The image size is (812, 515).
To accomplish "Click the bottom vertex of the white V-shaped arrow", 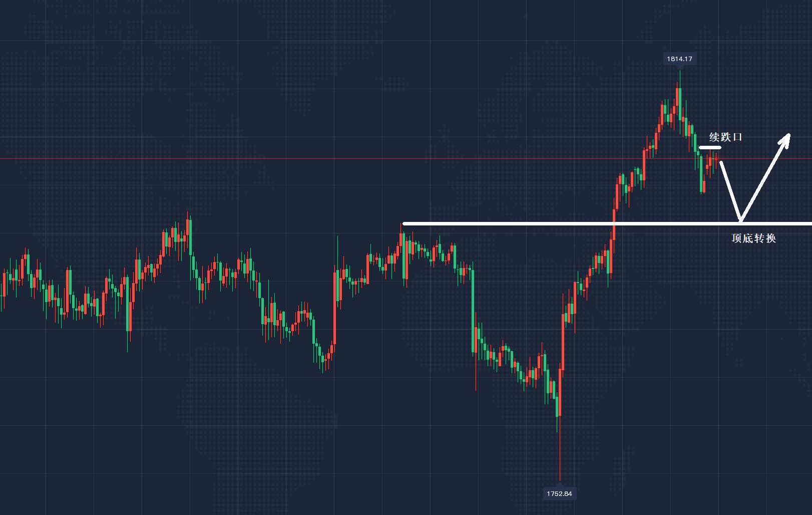I will pos(740,219).
